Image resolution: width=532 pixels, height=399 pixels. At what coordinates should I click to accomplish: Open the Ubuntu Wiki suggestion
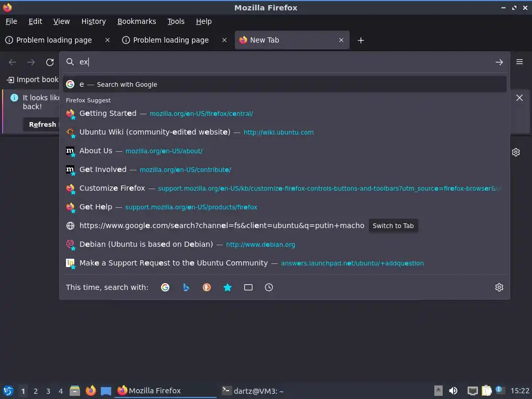284,132
